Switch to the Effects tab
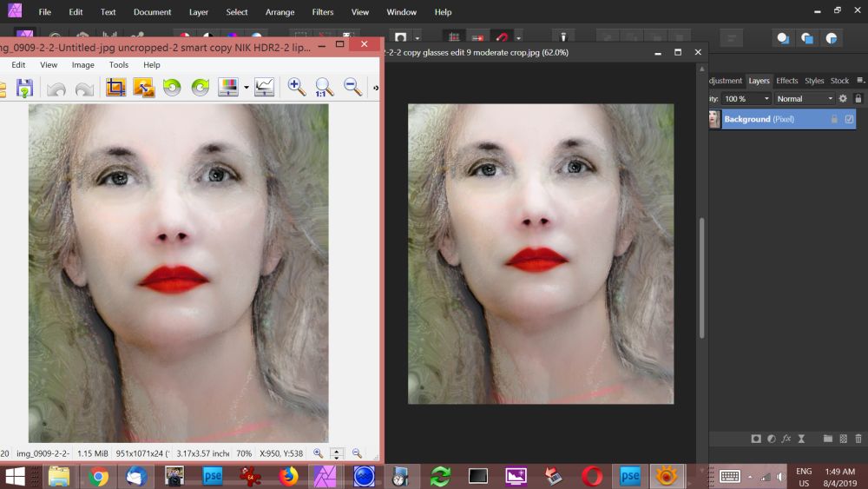Image resolution: width=868 pixels, height=489 pixels. 786,81
